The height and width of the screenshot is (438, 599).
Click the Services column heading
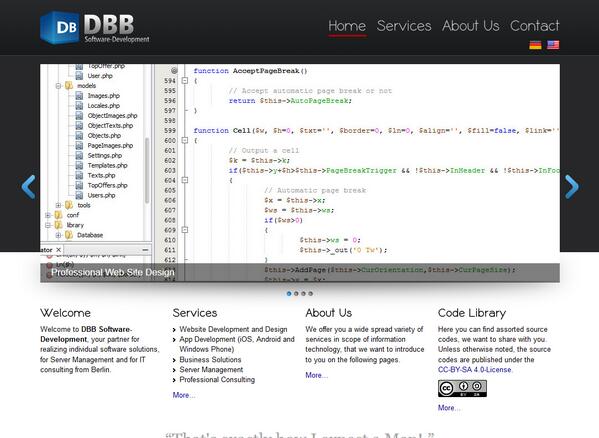click(x=195, y=313)
